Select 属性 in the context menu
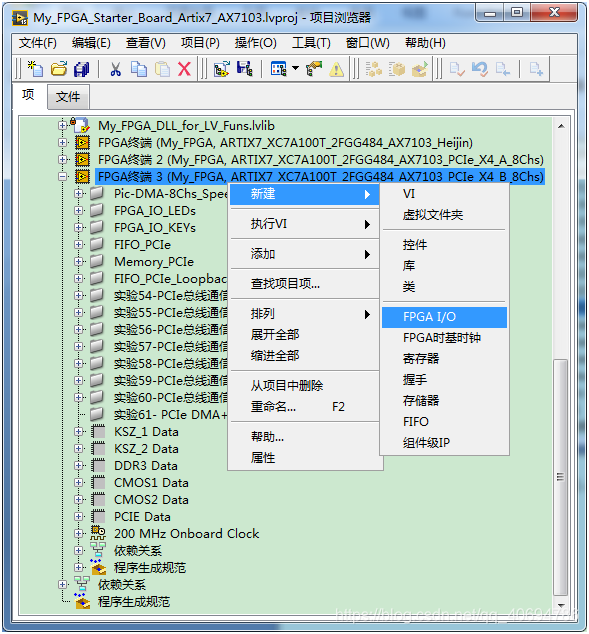This screenshot has width=589, height=634. click(304, 458)
